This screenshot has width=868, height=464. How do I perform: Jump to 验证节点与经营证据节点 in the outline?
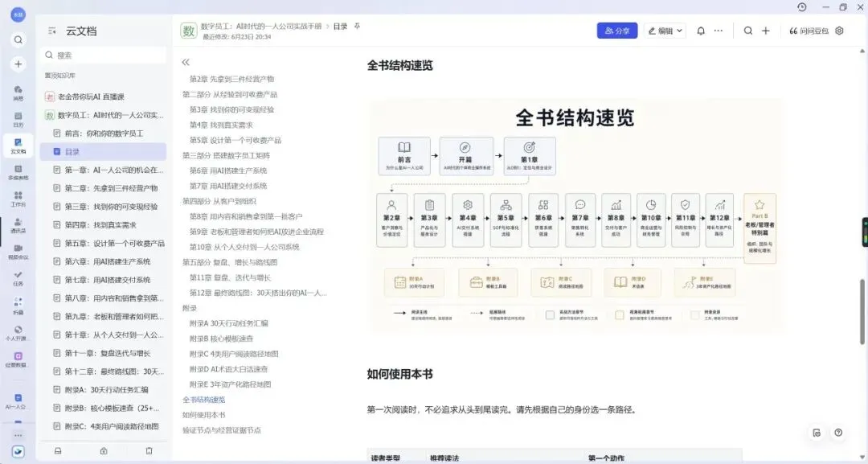tap(222, 429)
